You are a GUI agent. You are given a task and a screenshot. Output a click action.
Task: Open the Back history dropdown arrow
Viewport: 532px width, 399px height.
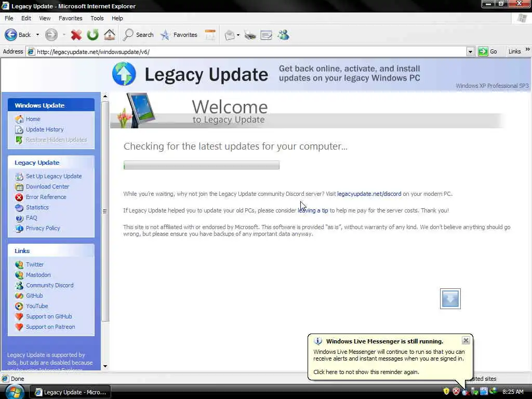click(37, 35)
